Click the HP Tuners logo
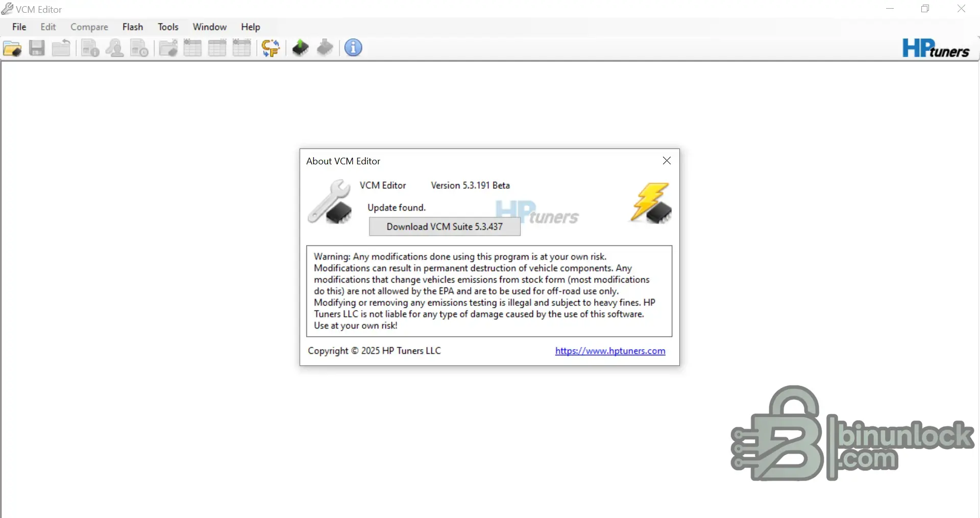The image size is (980, 518). (936, 48)
